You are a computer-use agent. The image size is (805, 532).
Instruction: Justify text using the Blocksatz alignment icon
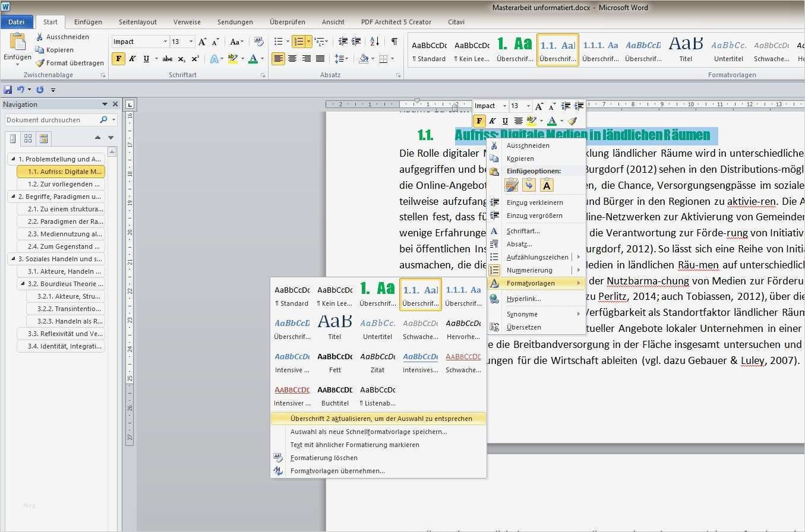320,59
